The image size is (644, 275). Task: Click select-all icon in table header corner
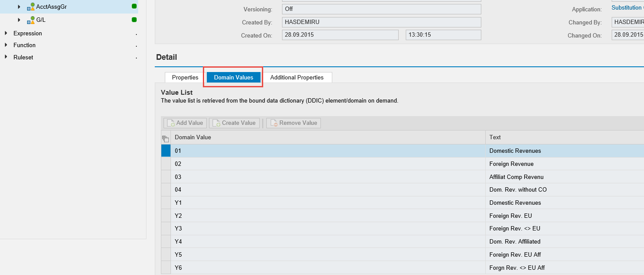[x=165, y=139]
